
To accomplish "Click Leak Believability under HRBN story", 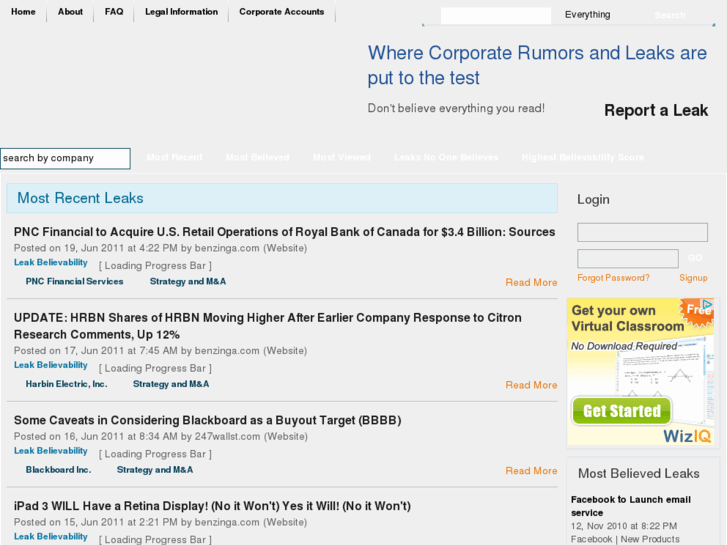I will 51,365.
